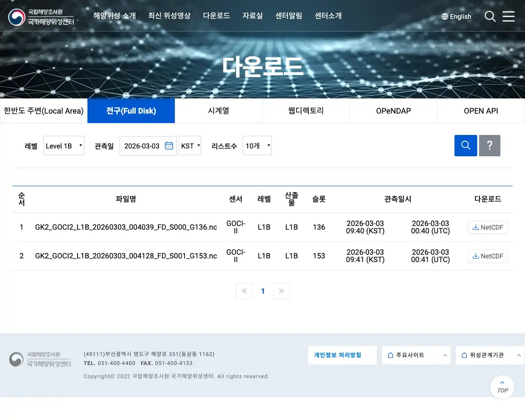Open the header search magnifier icon

pyautogui.click(x=490, y=16)
